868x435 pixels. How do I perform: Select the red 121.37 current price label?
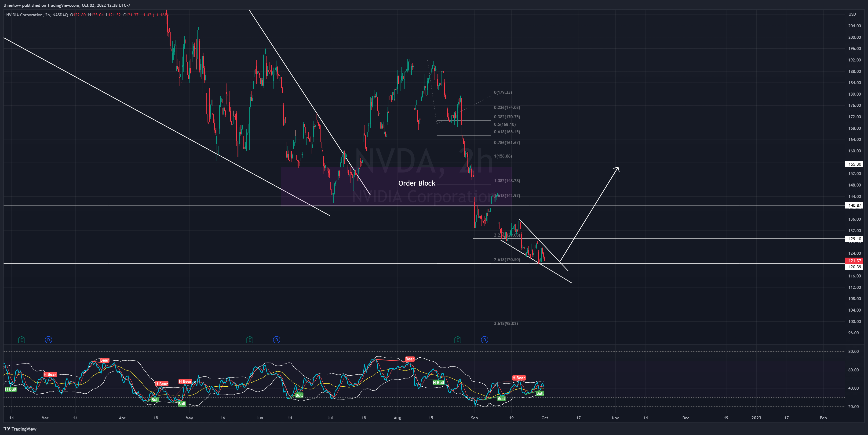pyautogui.click(x=854, y=261)
